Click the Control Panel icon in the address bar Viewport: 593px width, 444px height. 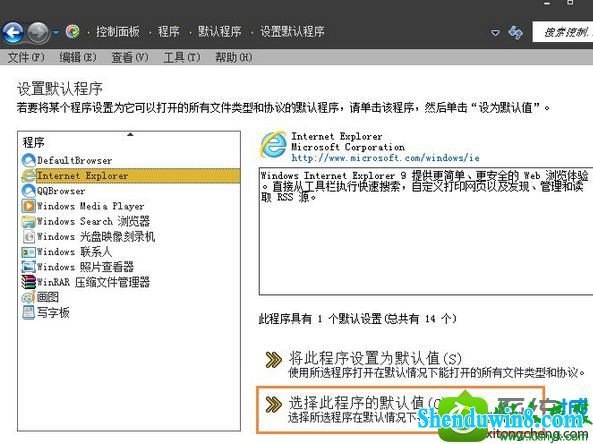tap(73, 31)
